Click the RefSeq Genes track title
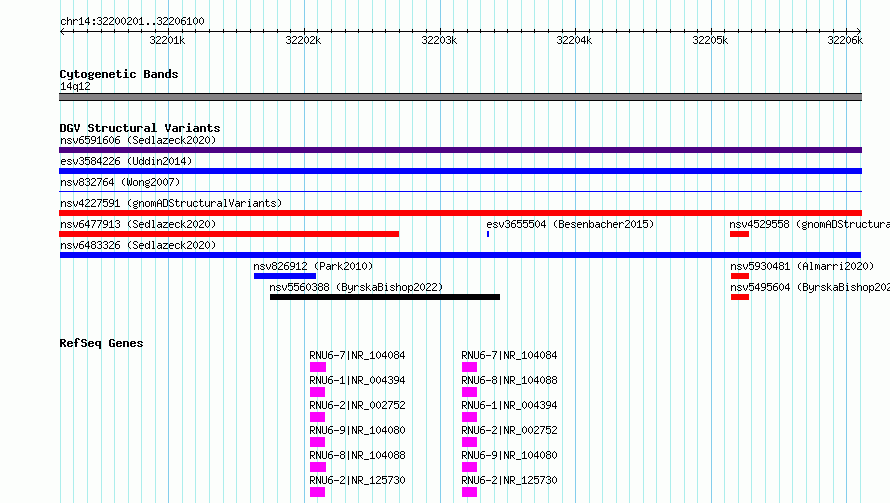 pos(101,343)
